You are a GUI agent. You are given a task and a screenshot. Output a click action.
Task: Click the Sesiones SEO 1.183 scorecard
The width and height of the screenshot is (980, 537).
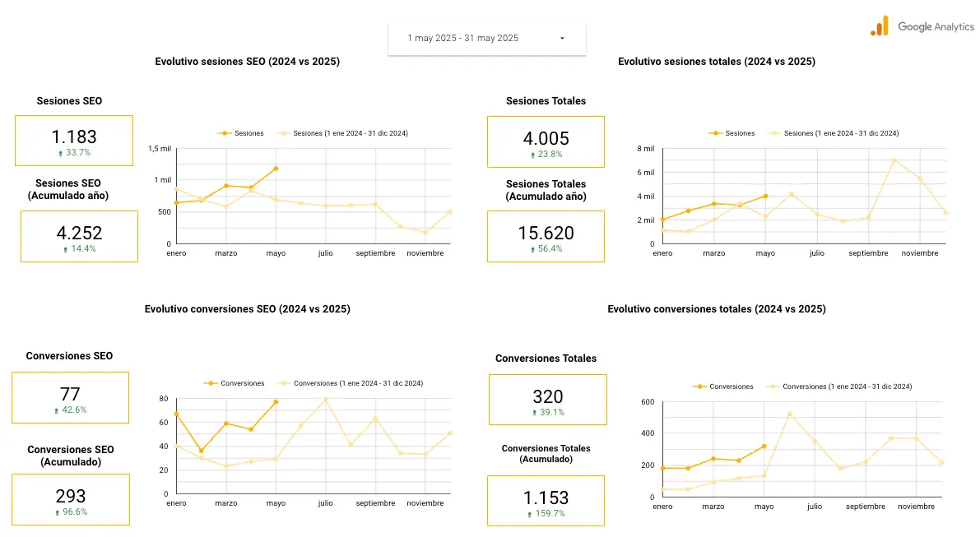coord(74,141)
